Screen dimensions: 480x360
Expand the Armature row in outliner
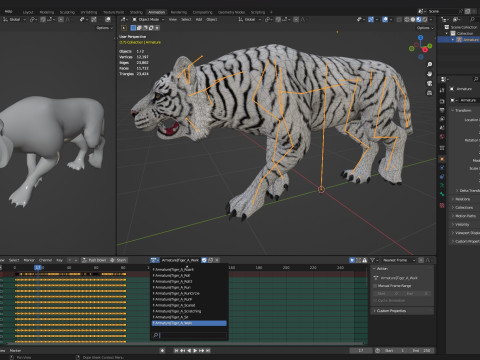pyautogui.click(x=453, y=40)
